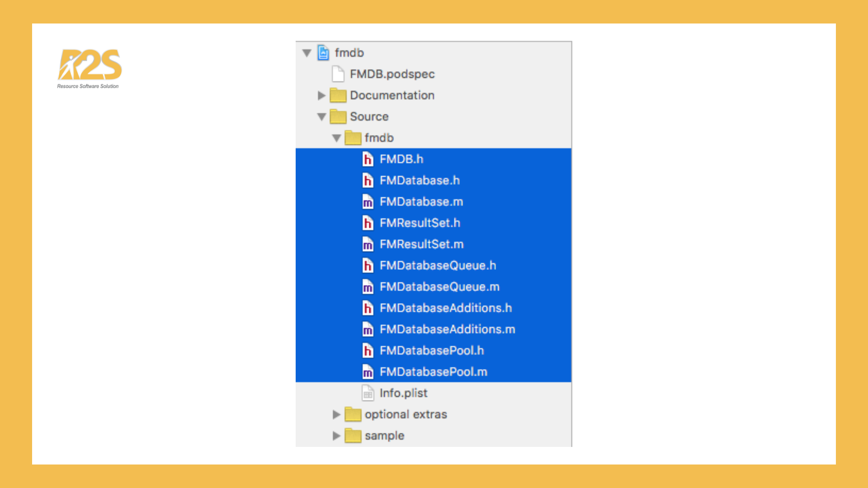Collapse the inner fmdb folder triangle
Image resolution: width=868 pixels, height=488 pixels.
coord(336,138)
